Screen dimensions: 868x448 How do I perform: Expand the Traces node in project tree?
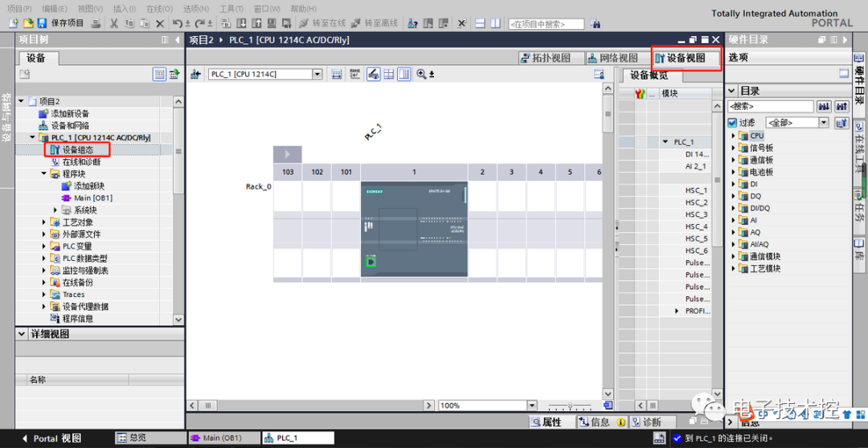point(44,294)
